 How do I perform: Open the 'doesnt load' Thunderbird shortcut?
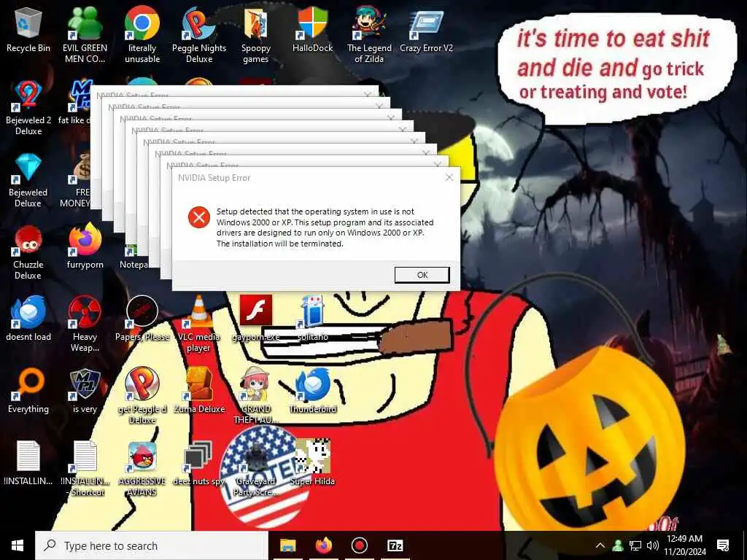[x=28, y=318]
